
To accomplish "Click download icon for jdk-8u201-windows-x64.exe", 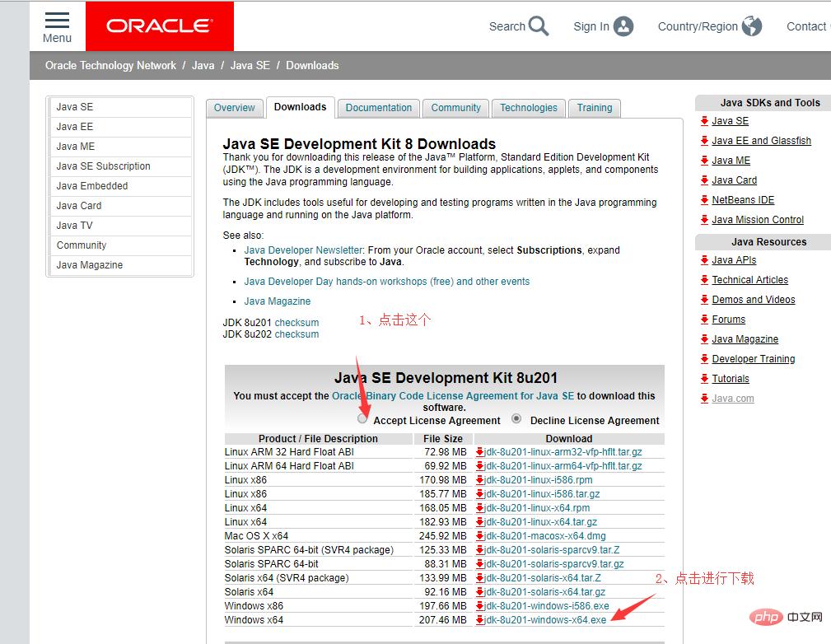I will 479,619.
